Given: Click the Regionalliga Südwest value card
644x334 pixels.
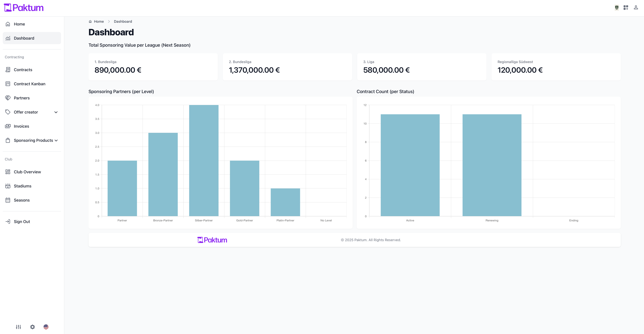Looking at the screenshot, I should tap(556, 67).
